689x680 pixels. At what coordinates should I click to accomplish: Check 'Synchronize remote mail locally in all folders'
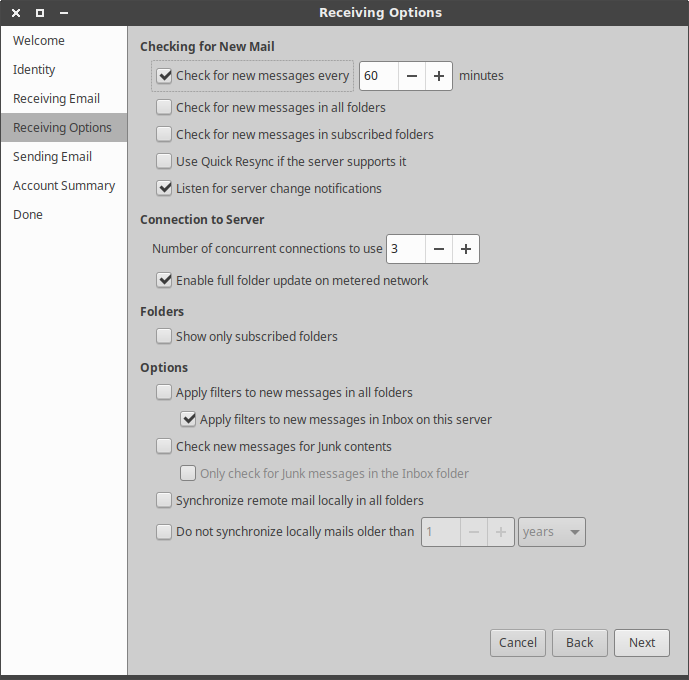click(x=165, y=500)
